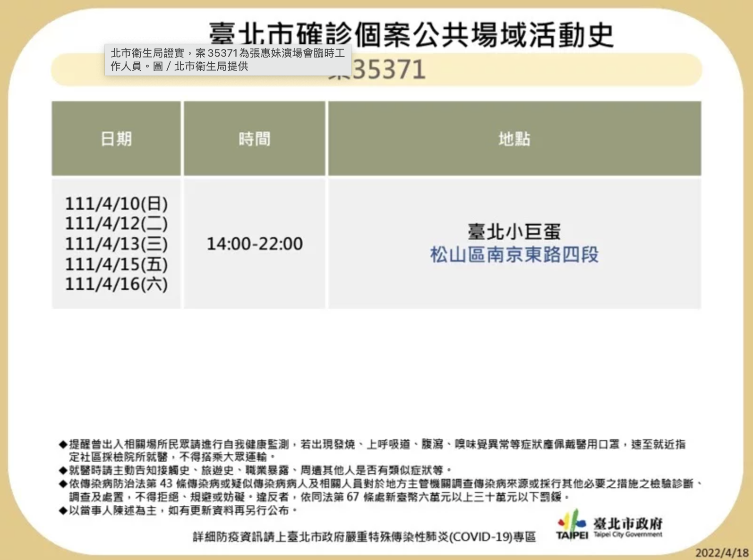This screenshot has width=753, height=560.
Task: Select the date 111/4/15(五)
Action: pyautogui.click(x=116, y=264)
